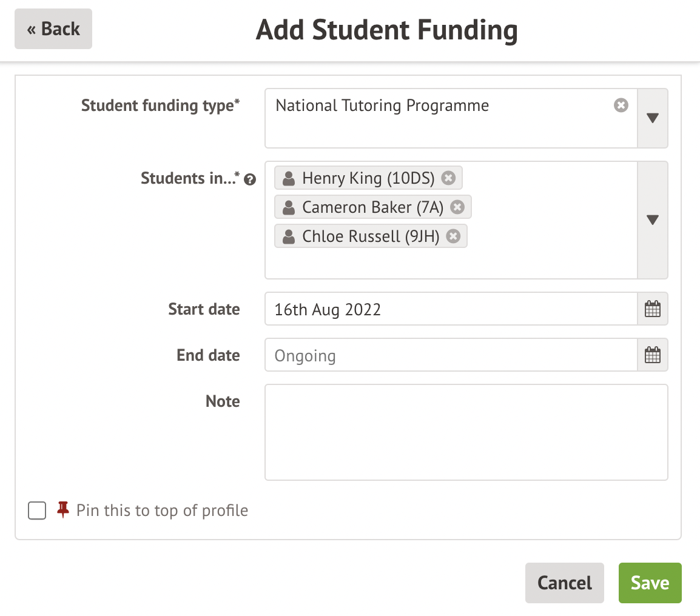The width and height of the screenshot is (700, 616).
Task: Click the help icon beside Students in
Action: 249,179
